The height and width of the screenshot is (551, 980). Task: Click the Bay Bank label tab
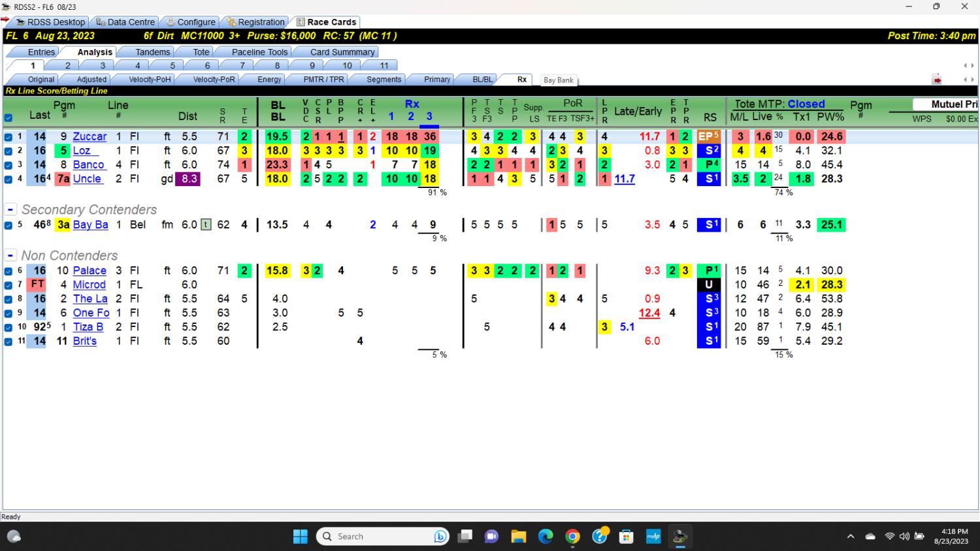[x=559, y=80]
